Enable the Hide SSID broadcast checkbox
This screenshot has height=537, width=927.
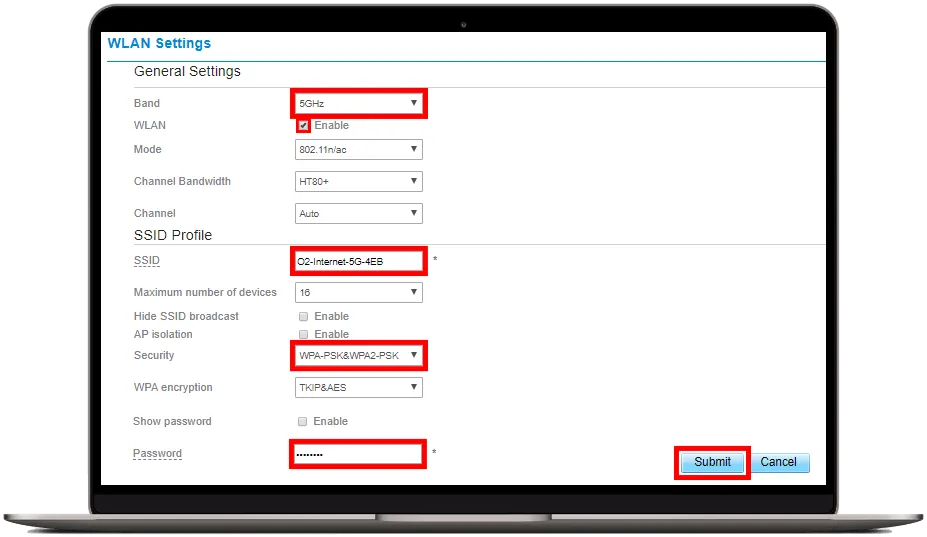tap(303, 316)
